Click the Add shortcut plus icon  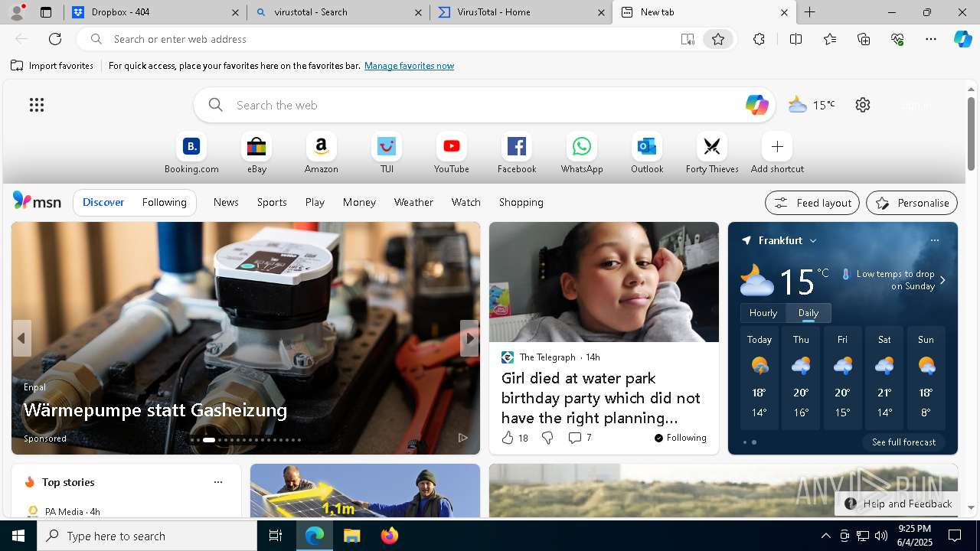coord(777,146)
